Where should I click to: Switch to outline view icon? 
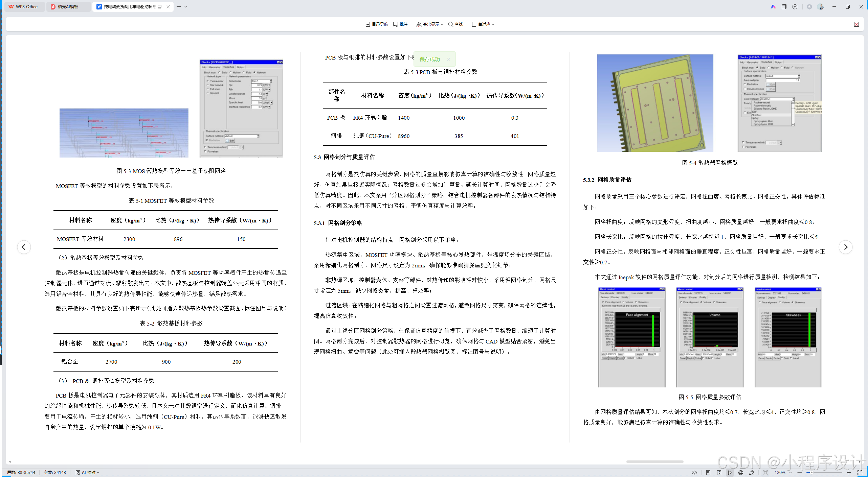pyautogui.click(x=719, y=473)
